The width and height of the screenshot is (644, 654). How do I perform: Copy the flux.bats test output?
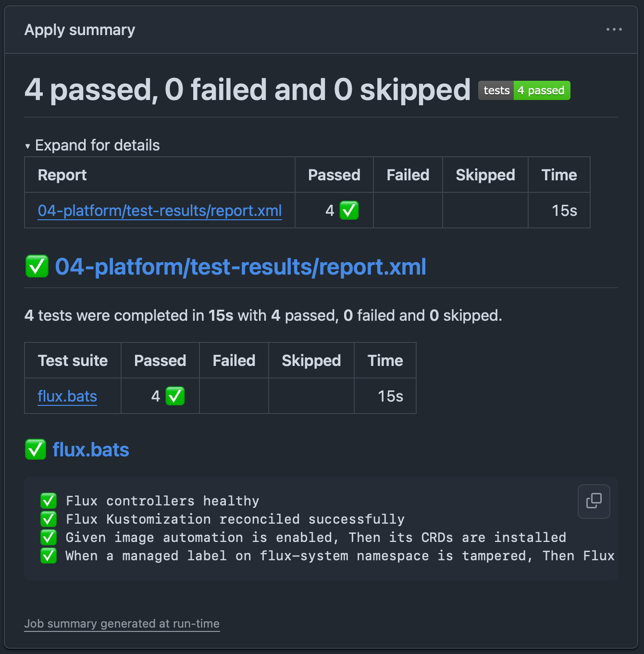(x=594, y=501)
